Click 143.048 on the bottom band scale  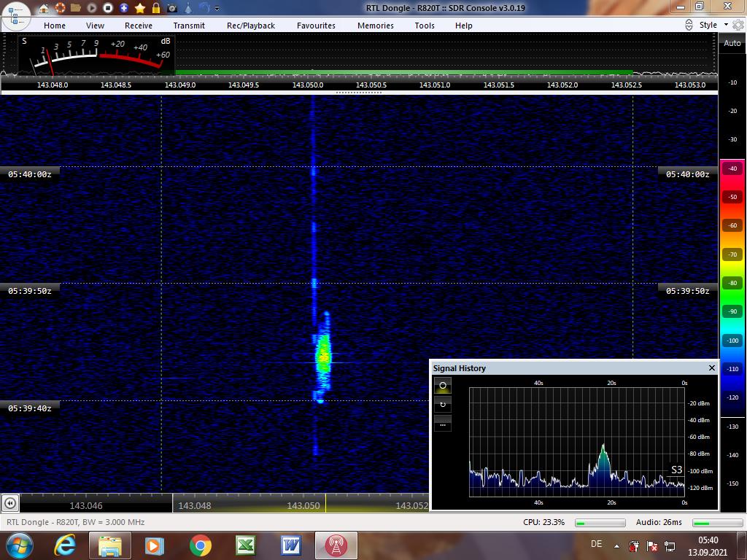coord(194,506)
